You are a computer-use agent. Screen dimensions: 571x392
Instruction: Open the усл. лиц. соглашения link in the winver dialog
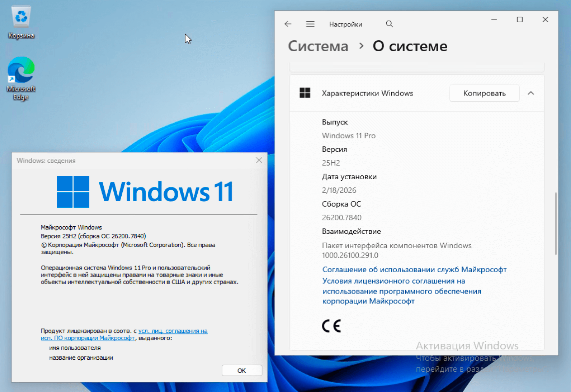click(x=173, y=331)
